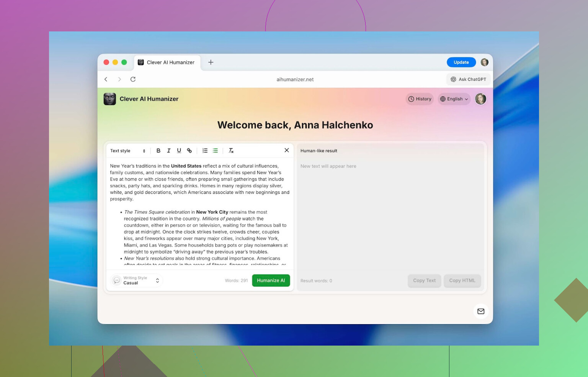Expand the Writing Style Casual selector
The height and width of the screenshot is (377, 588).
tap(137, 280)
